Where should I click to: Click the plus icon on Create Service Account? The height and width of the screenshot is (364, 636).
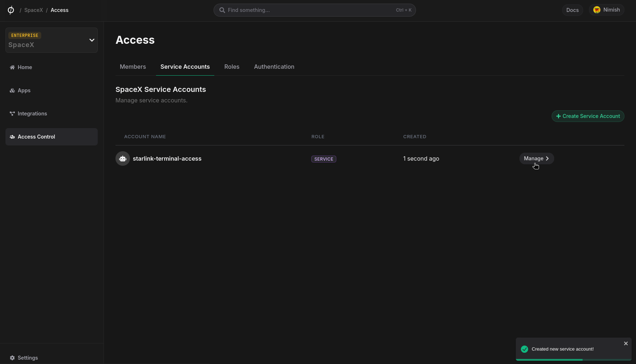point(558,116)
